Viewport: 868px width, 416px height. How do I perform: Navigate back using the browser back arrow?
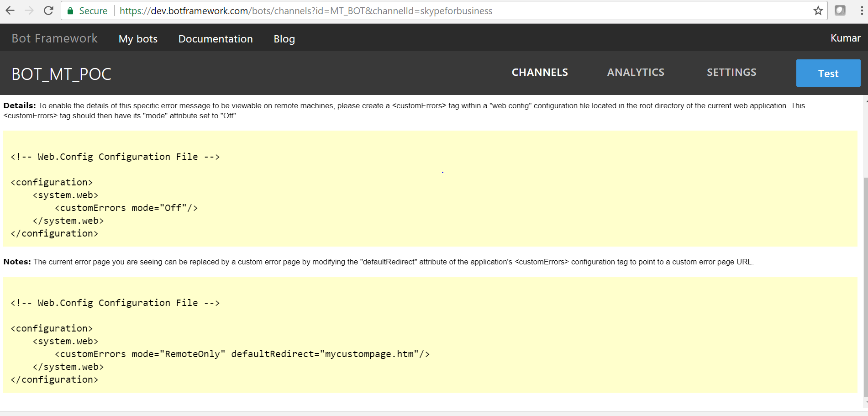(10, 10)
